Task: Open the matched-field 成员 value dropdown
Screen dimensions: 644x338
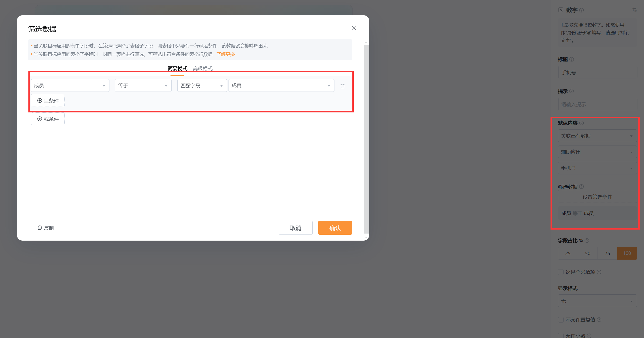Action: (281, 85)
